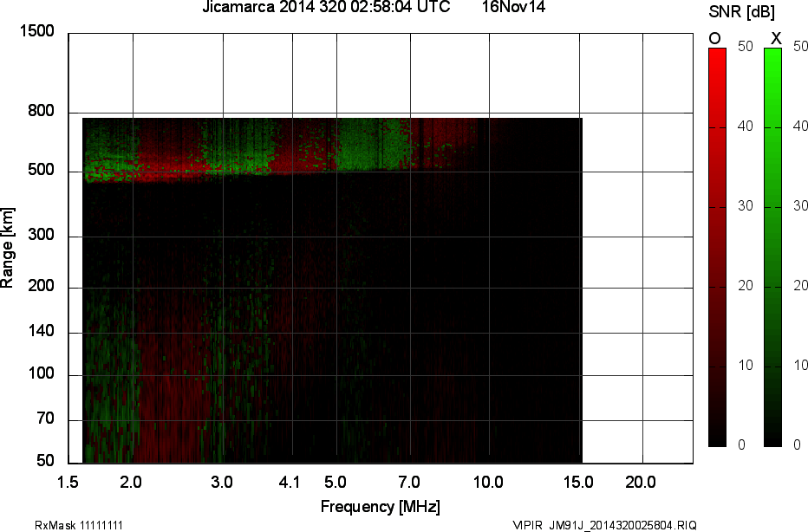Click the plot title 'Jicamarca 2014 320 02:58:04 UTC'
The height and width of the screenshot is (532, 808).
[x=326, y=7]
